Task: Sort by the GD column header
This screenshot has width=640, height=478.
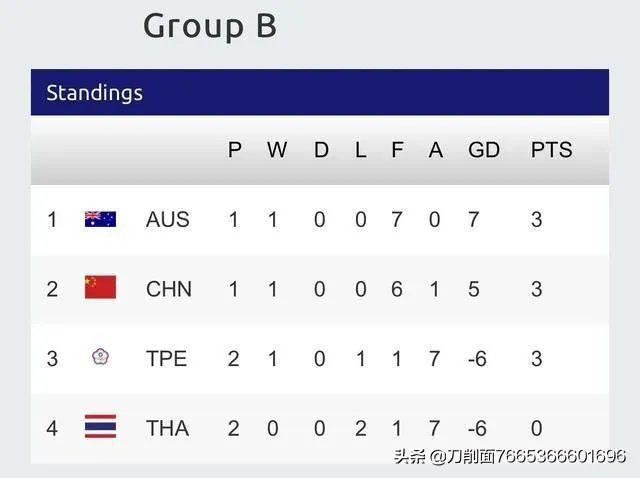Action: [x=484, y=150]
